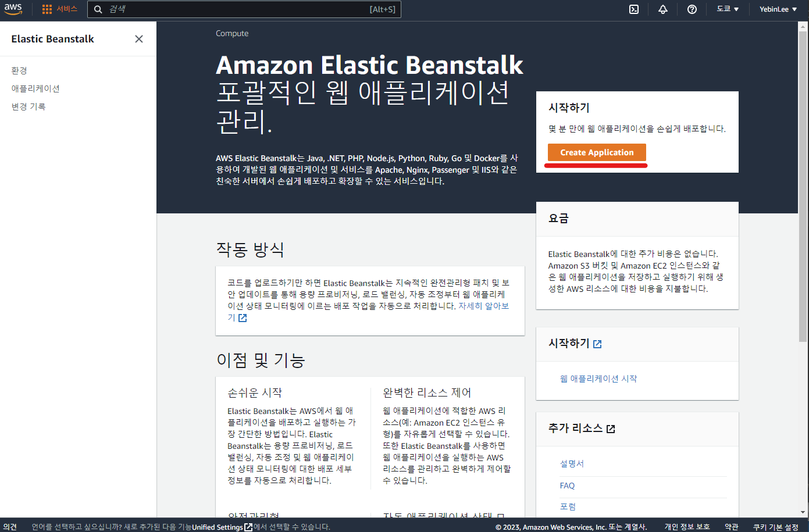This screenshot has width=809, height=532.
Task: Open the 서비스 services grid menu
Action: tap(60, 9)
